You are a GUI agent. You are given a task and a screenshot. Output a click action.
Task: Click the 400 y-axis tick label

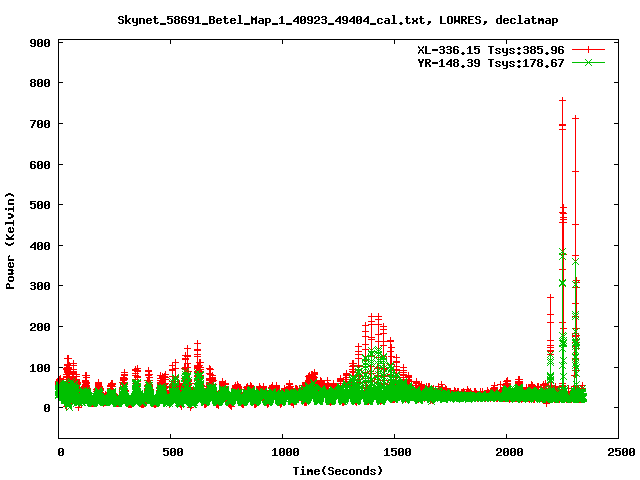click(40, 246)
